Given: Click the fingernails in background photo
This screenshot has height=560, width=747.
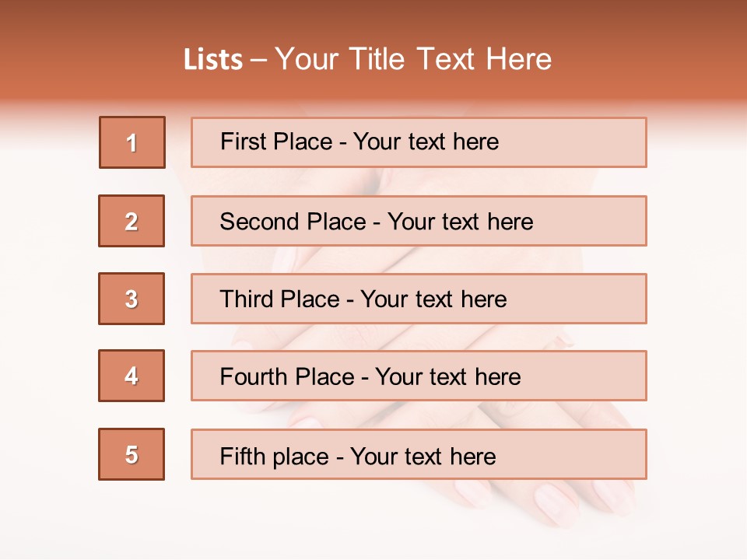Looking at the screenshot, I should [556, 502].
